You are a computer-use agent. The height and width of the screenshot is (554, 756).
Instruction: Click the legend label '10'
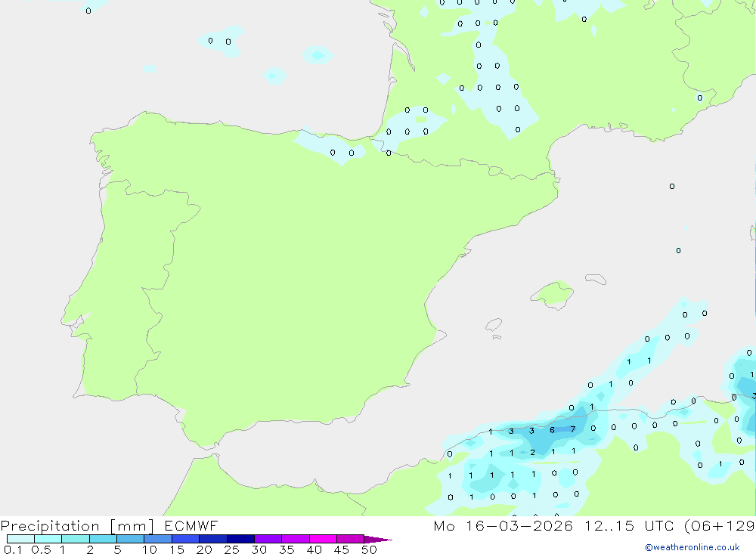pos(150,549)
